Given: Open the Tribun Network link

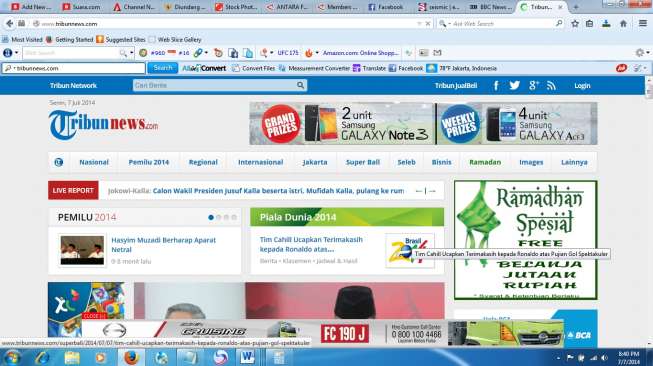Looking at the screenshot, I should pyautogui.click(x=73, y=86).
